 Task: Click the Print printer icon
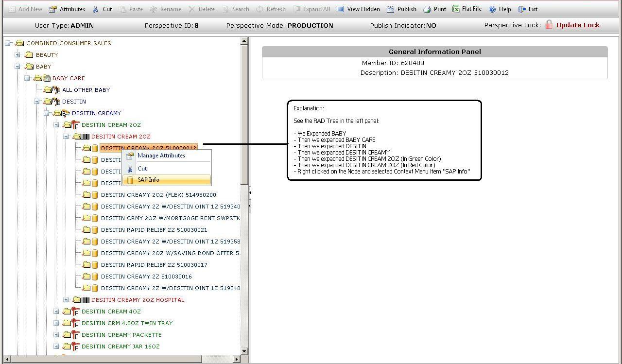[427, 9]
